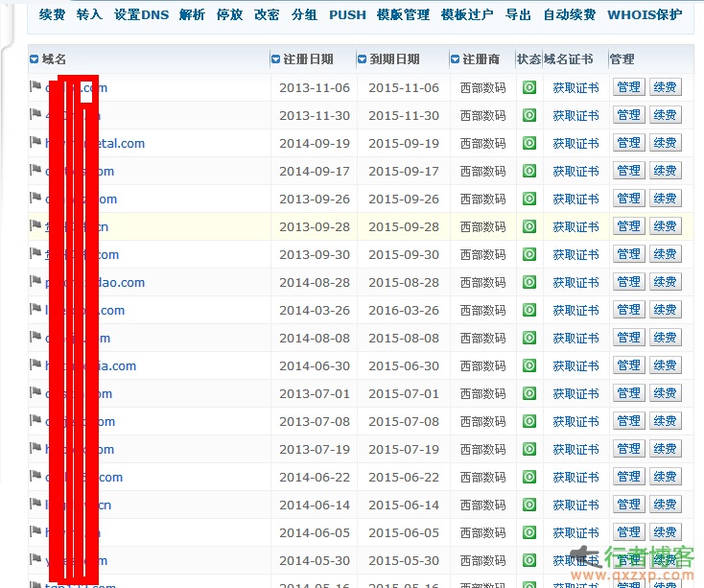Click green status icon for 2015-09-26 row
Viewport: 704px width, 588px height.
pyautogui.click(x=529, y=199)
